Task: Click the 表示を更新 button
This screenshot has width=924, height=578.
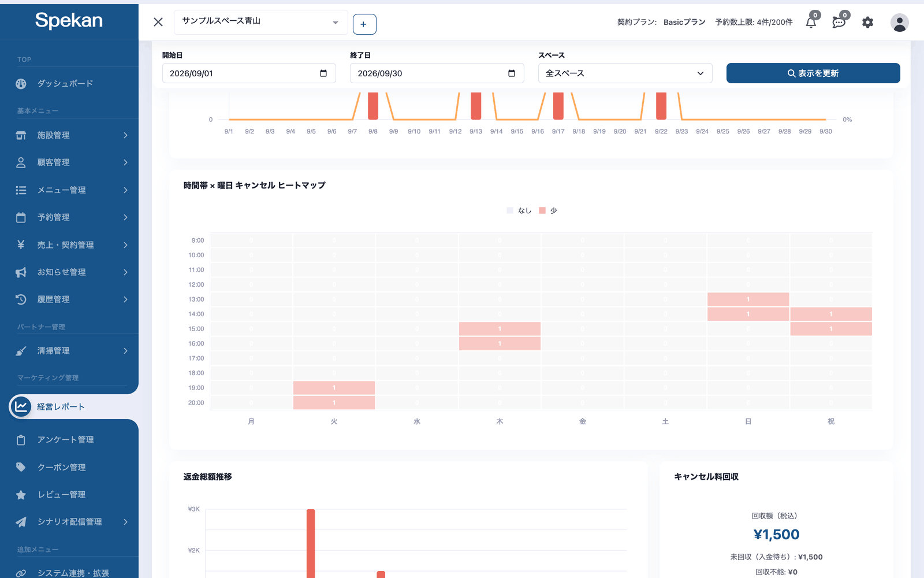Action: [x=813, y=73]
